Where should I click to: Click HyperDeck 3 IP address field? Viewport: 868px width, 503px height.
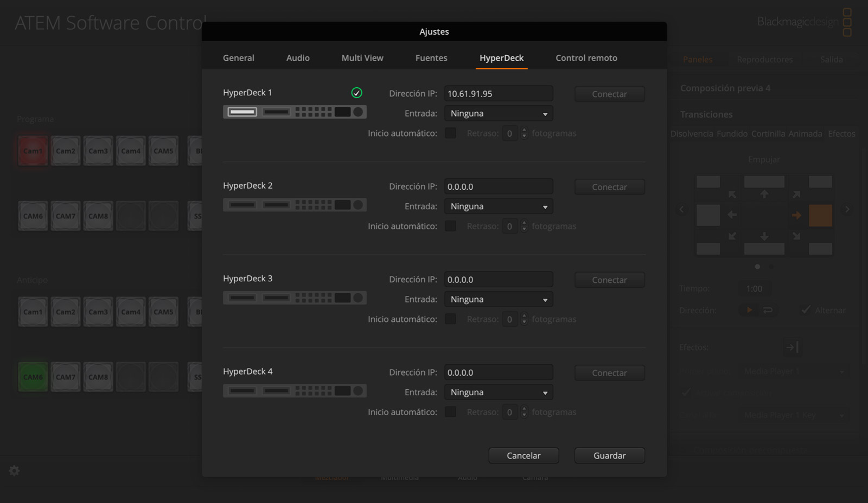pos(499,280)
